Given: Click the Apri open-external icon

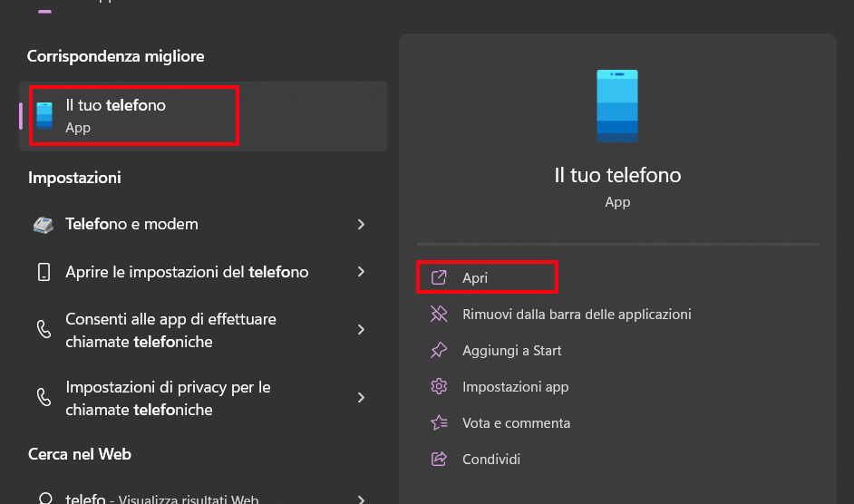Looking at the screenshot, I should click(439, 277).
